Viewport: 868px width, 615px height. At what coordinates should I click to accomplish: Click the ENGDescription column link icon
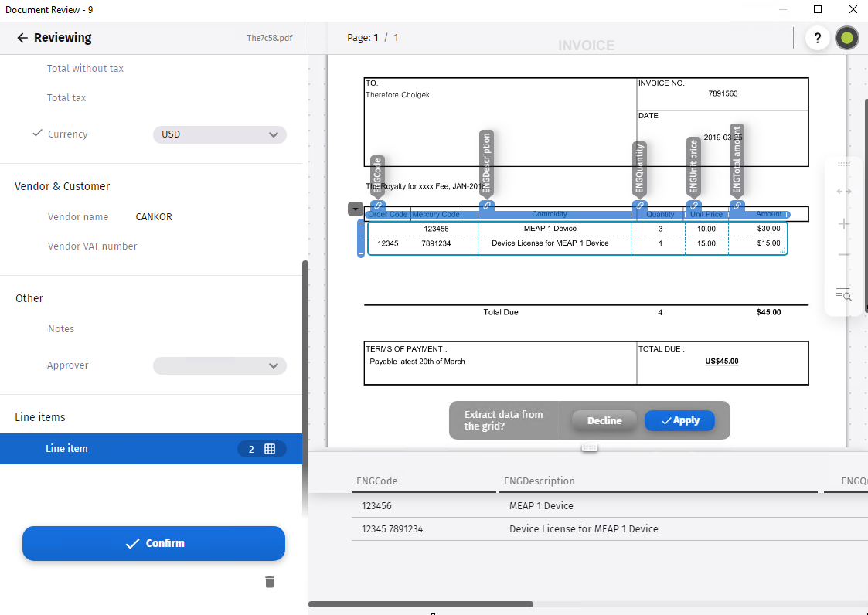[x=486, y=206]
